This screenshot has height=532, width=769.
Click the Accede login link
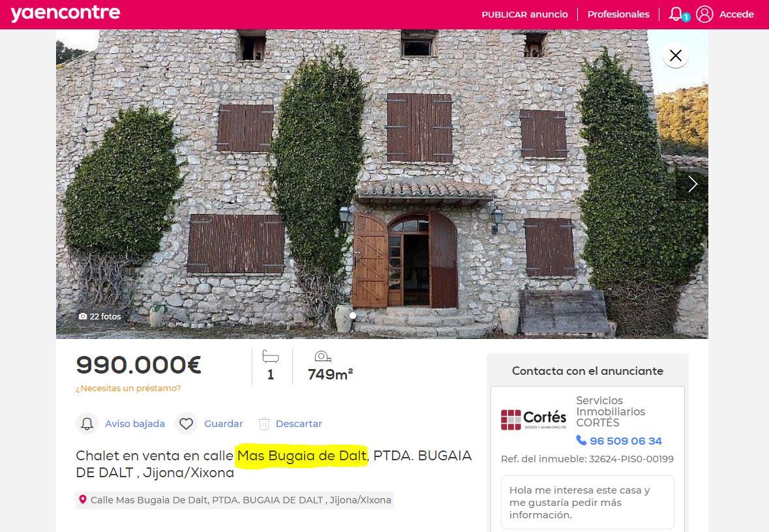pyautogui.click(x=736, y=14)
